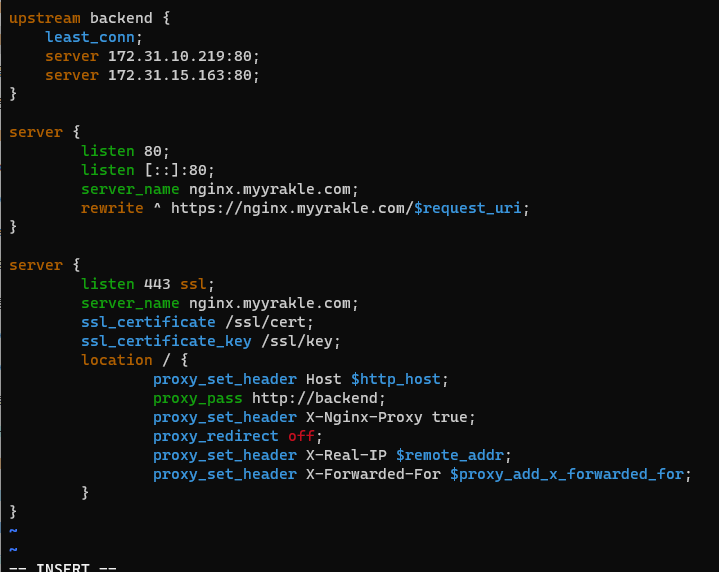Click the "upstream" keyword on the first line
719x572 pixels.
pyautogui.click(x=44, y=19)
